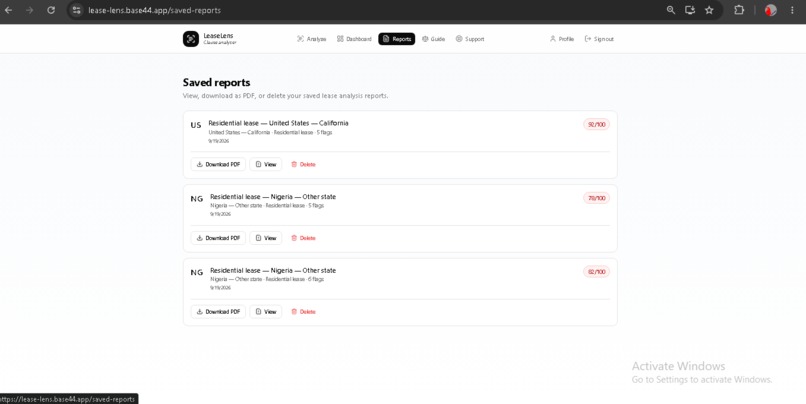Go to the Dashboard tab
Viewport: 806px width, 404px height.
click(x=354, y=39)
